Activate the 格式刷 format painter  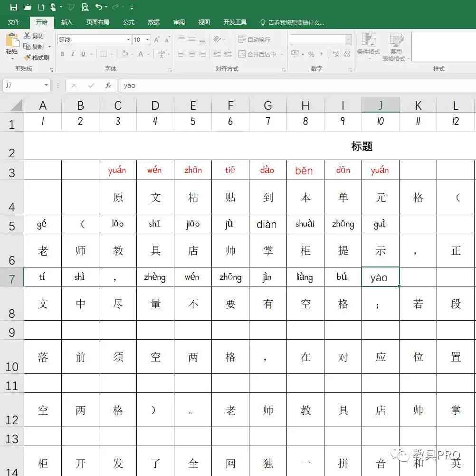click(x=37, y=57)
